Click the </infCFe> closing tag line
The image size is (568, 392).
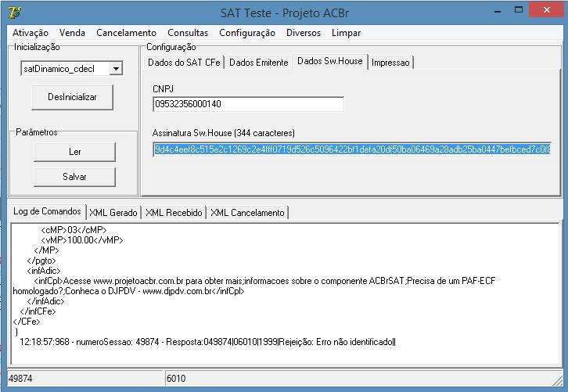coord(38,311)
